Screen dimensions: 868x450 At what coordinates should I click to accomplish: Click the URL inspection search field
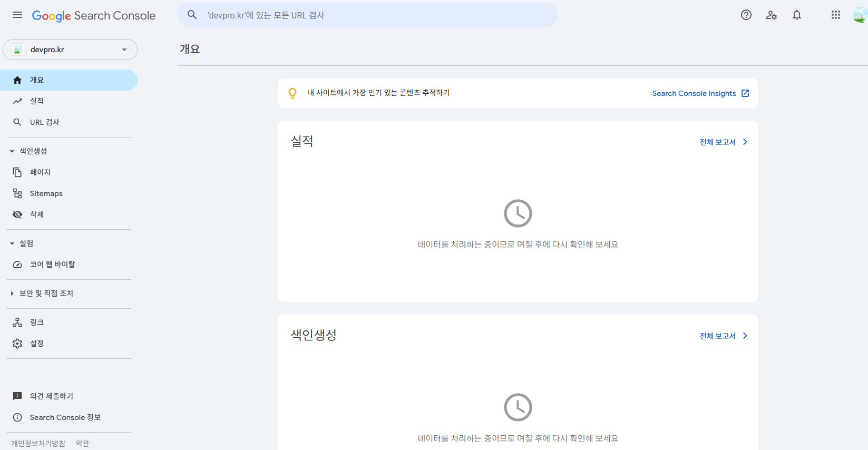tap(369, 15)
